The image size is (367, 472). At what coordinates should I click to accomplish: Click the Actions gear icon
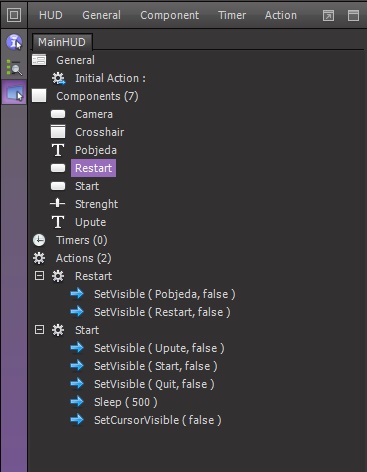39,258
